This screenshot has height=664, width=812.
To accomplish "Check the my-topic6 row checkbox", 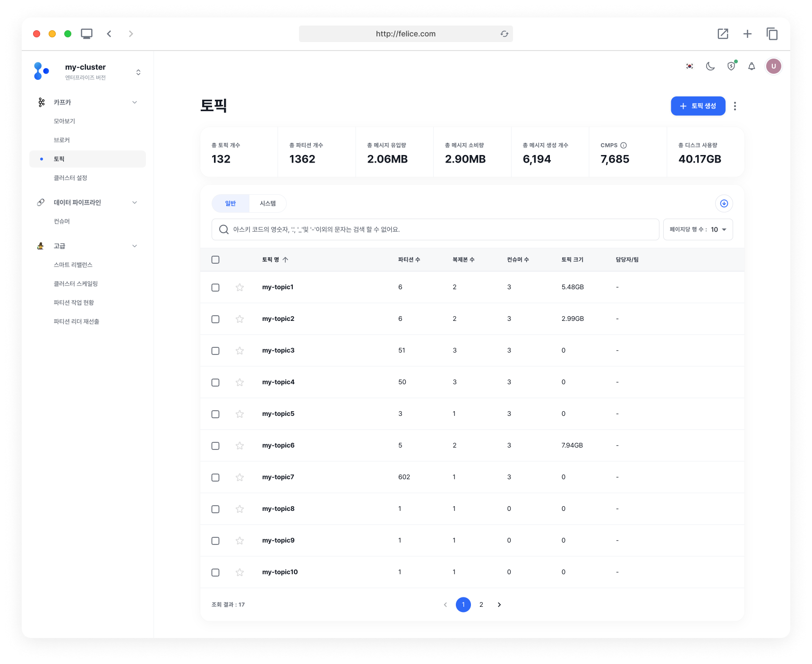I will [x=215, y=446].
